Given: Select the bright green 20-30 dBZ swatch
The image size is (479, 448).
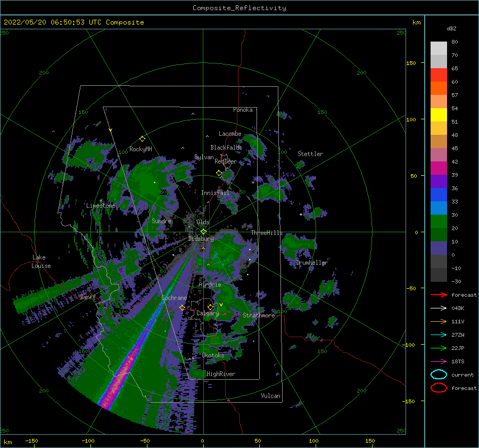Looking at the screenshot, I should [x=439, y=221].
